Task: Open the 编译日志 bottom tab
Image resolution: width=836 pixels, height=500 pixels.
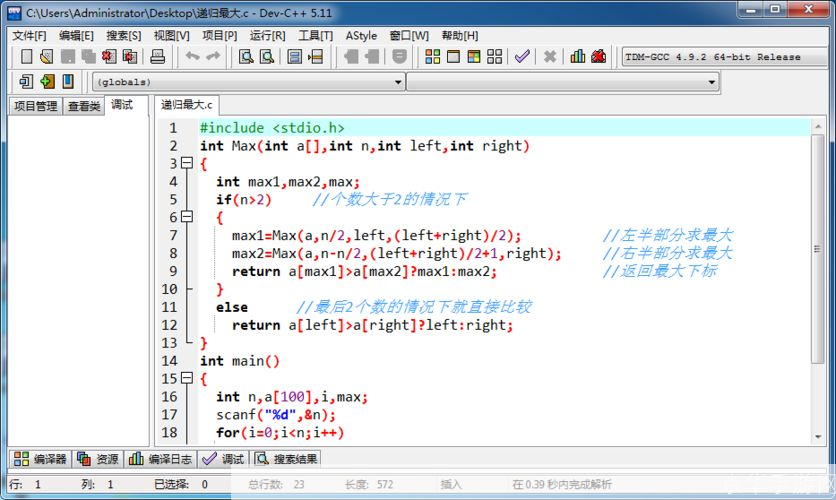Action: pos(160,458)
